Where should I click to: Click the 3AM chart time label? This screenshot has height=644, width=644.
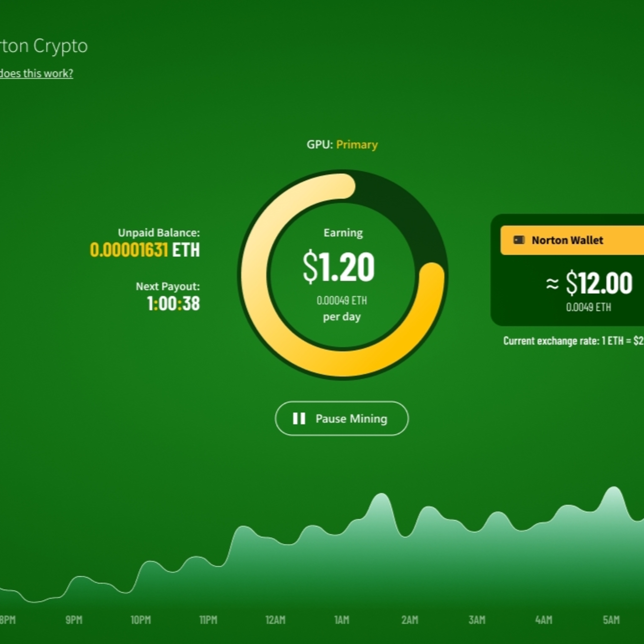pos(477,620)
